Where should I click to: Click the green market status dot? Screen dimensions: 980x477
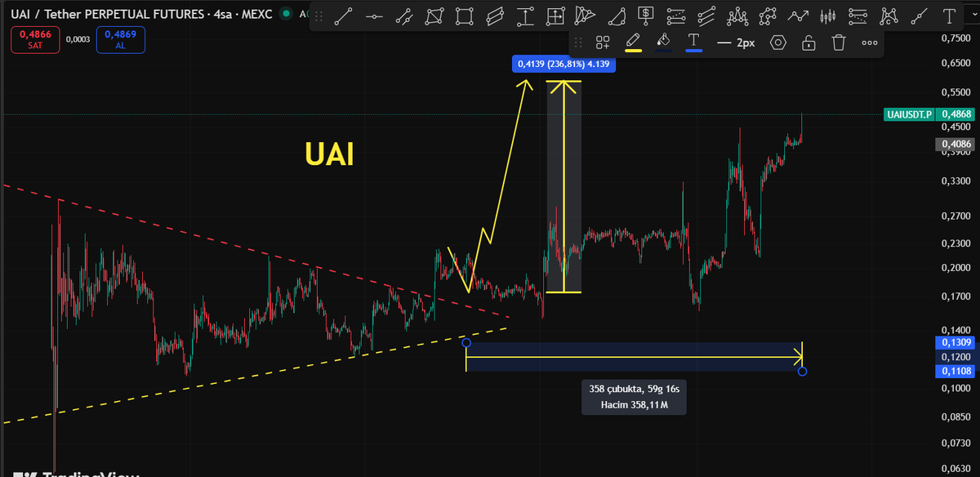pos(285,14)
